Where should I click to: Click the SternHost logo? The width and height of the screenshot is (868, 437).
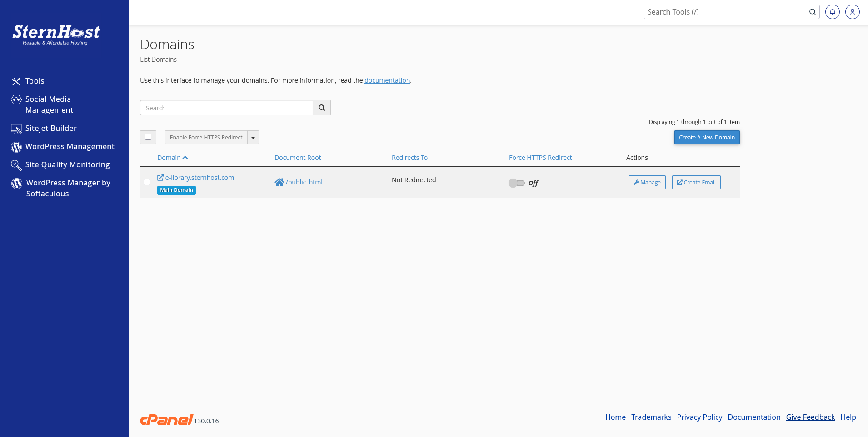tap(56, 35)
